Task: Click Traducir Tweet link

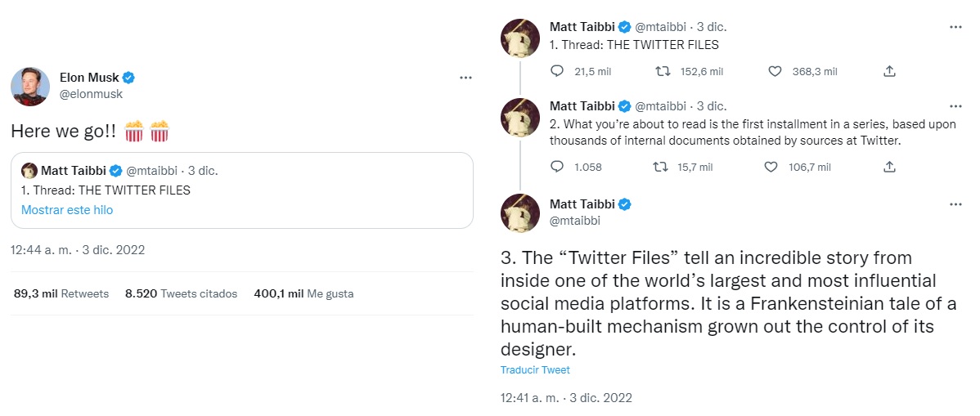Action: 535,370
